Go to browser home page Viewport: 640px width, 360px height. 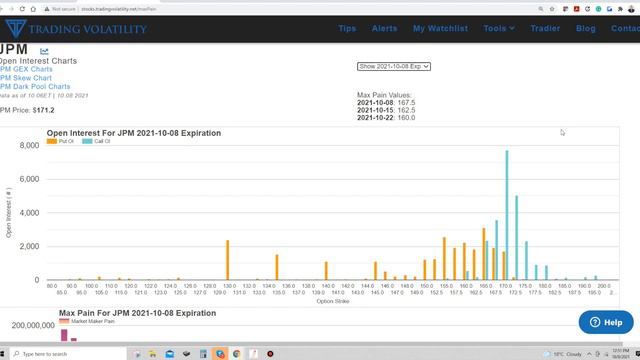click(x=33, y=9)
